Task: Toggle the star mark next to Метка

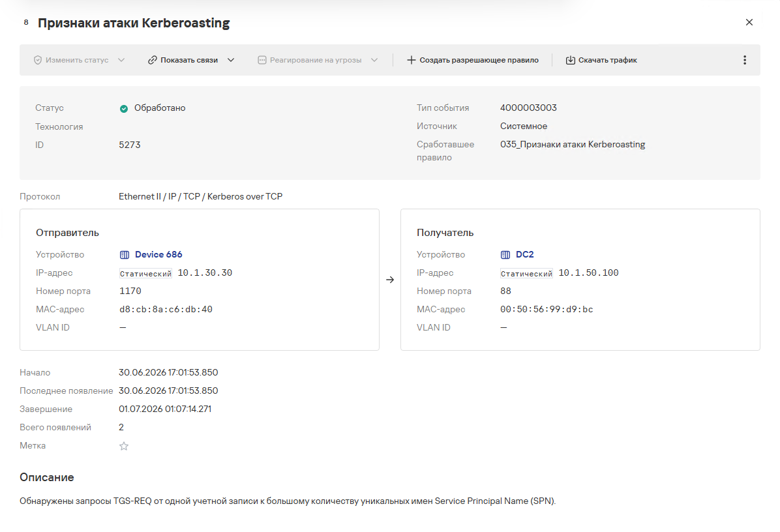Action: (x=124, y=446)
